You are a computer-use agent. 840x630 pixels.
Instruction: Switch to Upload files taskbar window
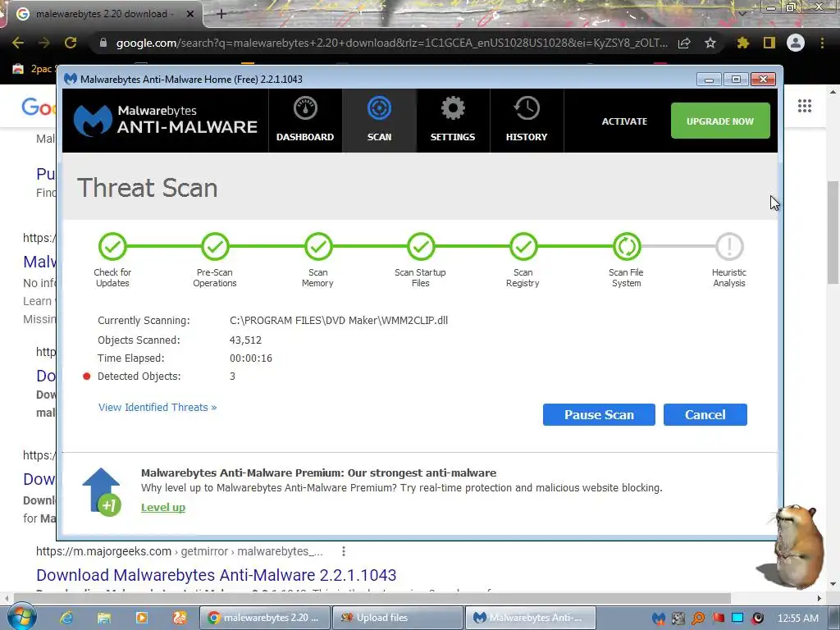[x=397, y=618]
